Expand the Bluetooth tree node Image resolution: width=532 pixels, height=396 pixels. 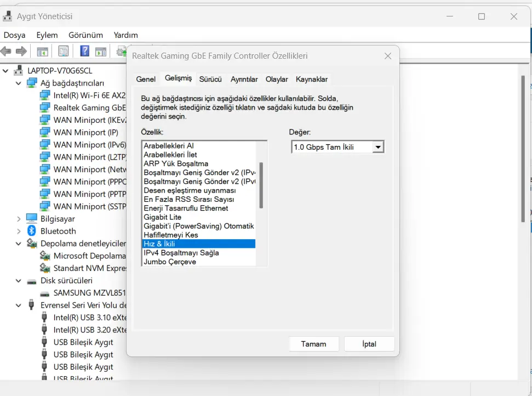click(19, 231)
